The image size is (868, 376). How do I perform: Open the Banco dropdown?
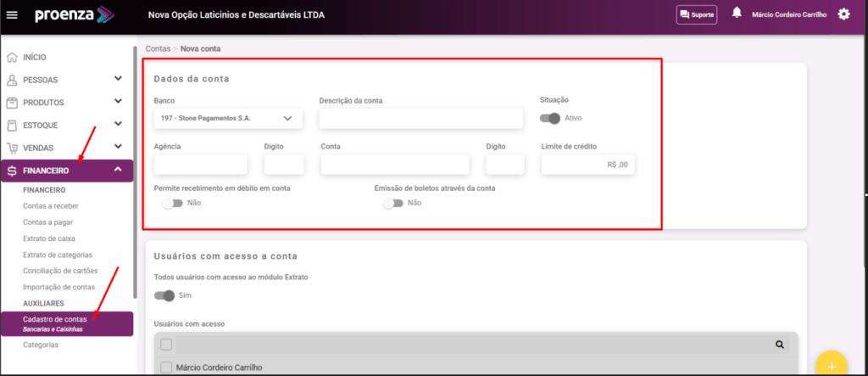pyautogui.click(x=228, y=118)
